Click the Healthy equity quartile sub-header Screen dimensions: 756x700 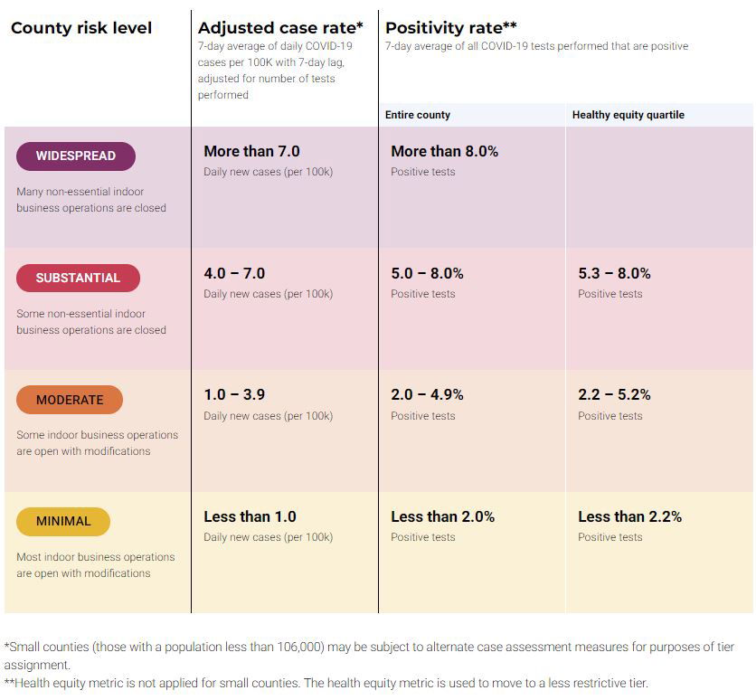pos(628,115)
